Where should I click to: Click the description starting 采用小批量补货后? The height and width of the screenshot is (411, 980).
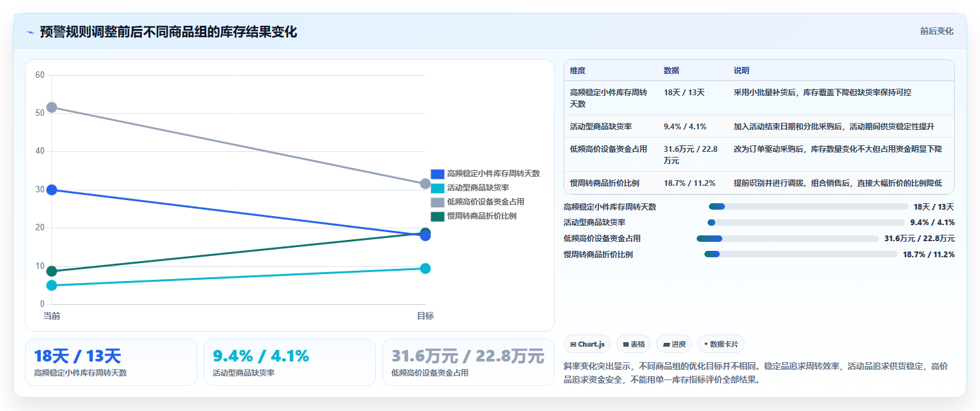coord(823,93)
